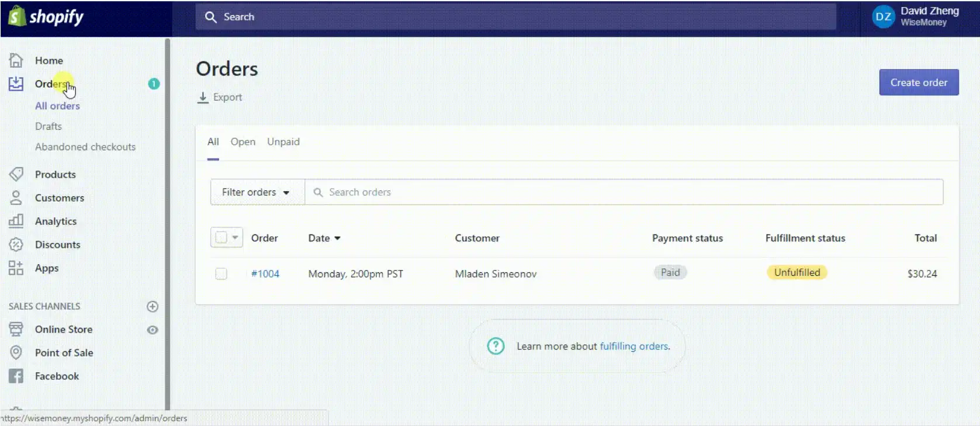Click the Facebook channel icon
The width and height of the screenshot is (980, 426).
[16, 376]
